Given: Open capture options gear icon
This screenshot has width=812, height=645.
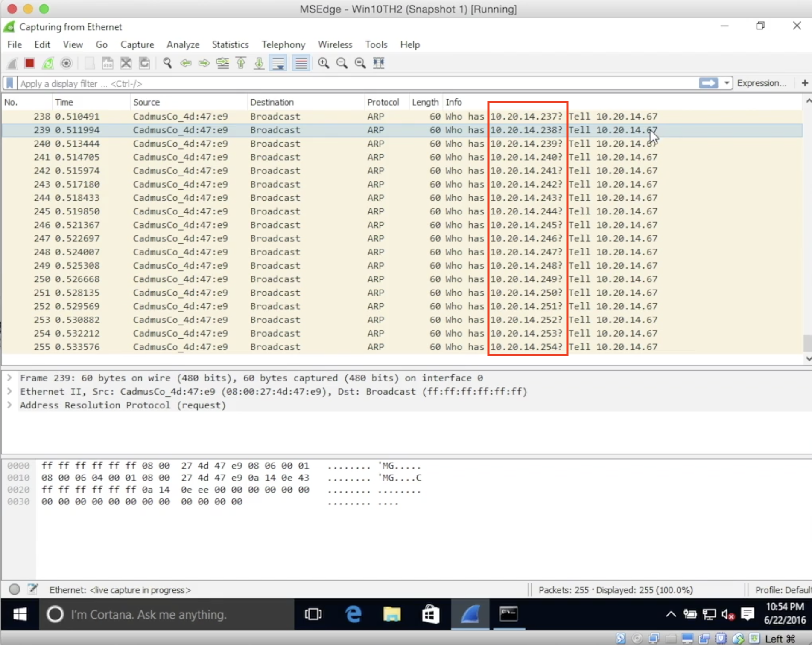Looking at the screenshot, I should click(x=66, y=63).
